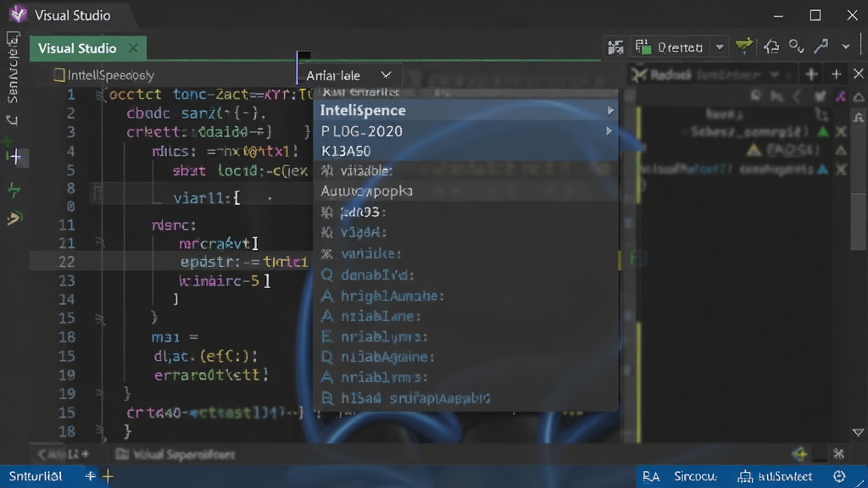Click the yellow-green check icon in left sidebar
Image resolution: width=868 pixels, height=488 pixels.
14,218
